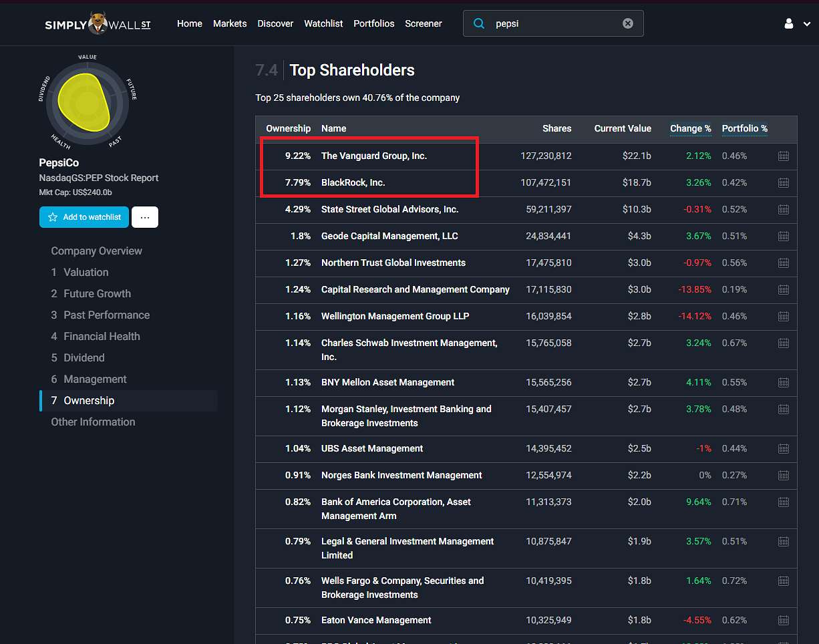Jump to Other Information section
The image size is (819, 644).
click(93, 422)
